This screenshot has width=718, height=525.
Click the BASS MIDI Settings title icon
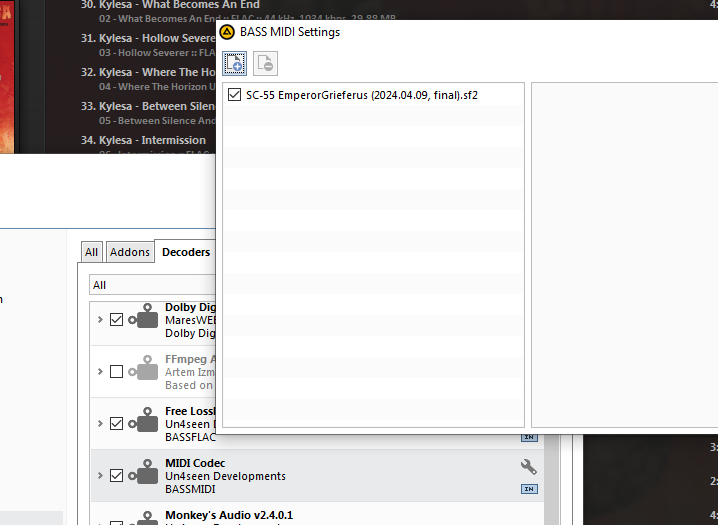point(227,32)
